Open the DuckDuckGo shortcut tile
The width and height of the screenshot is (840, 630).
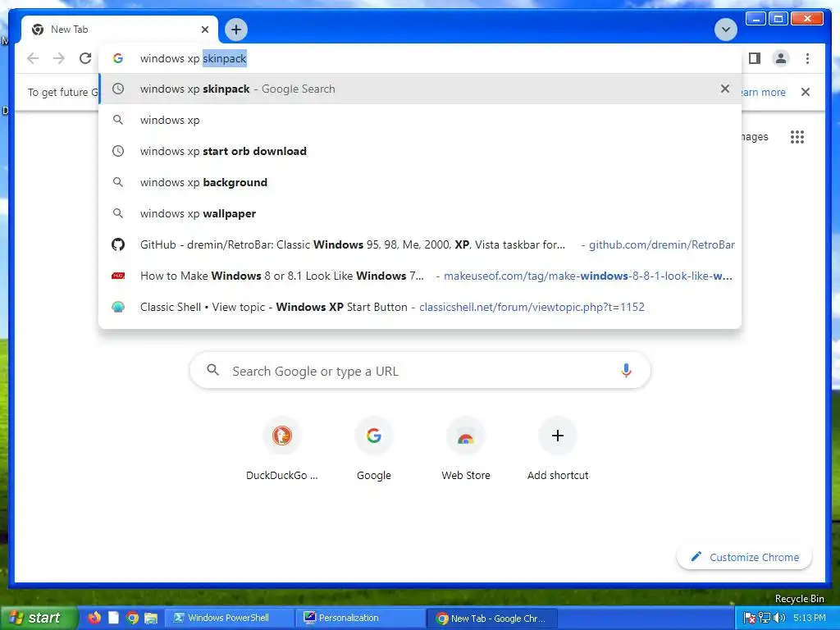(x=282, y=449)
